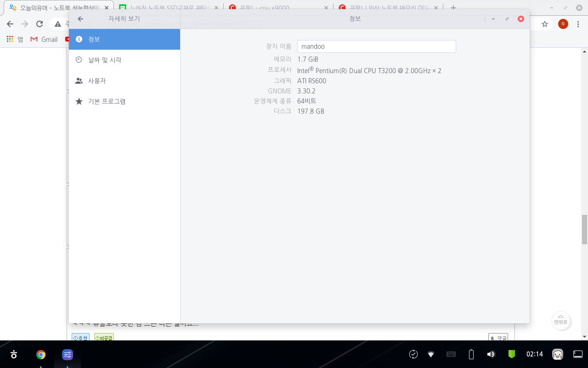
Task: Click the keyboard tray icon
Action: pyautogui.click(x=451, y=354)
